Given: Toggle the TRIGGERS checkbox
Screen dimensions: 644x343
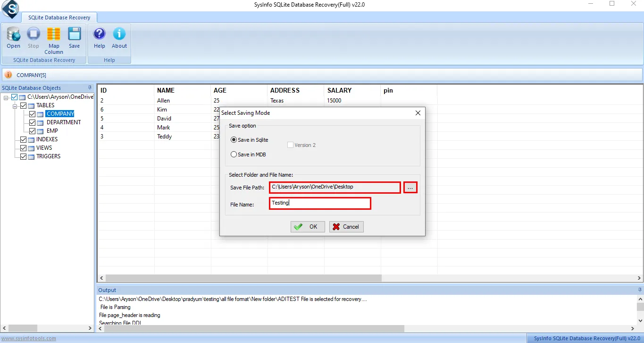Looking at the screenshot, I should point(23,156).
